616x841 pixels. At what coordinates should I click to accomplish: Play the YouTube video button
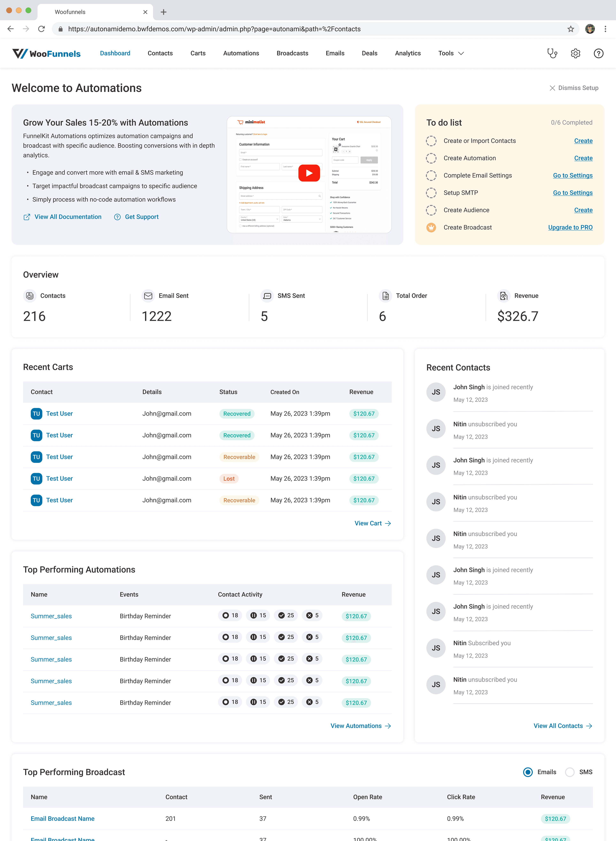coord(309,173)
